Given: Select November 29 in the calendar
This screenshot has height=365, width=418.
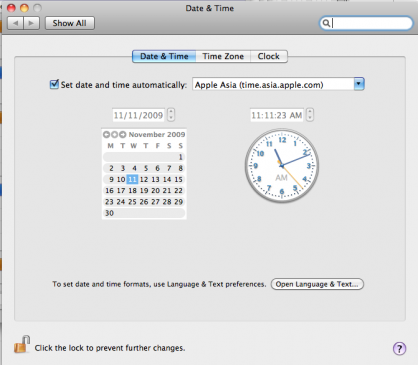Looking at the screenshot, I should (178, 202).
